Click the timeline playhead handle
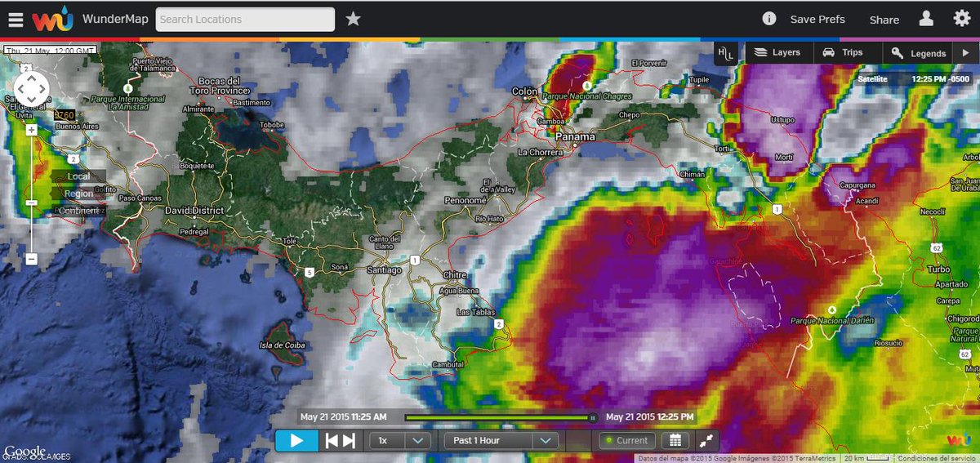This screenshot has width=980, height=463. coord(594,417)
